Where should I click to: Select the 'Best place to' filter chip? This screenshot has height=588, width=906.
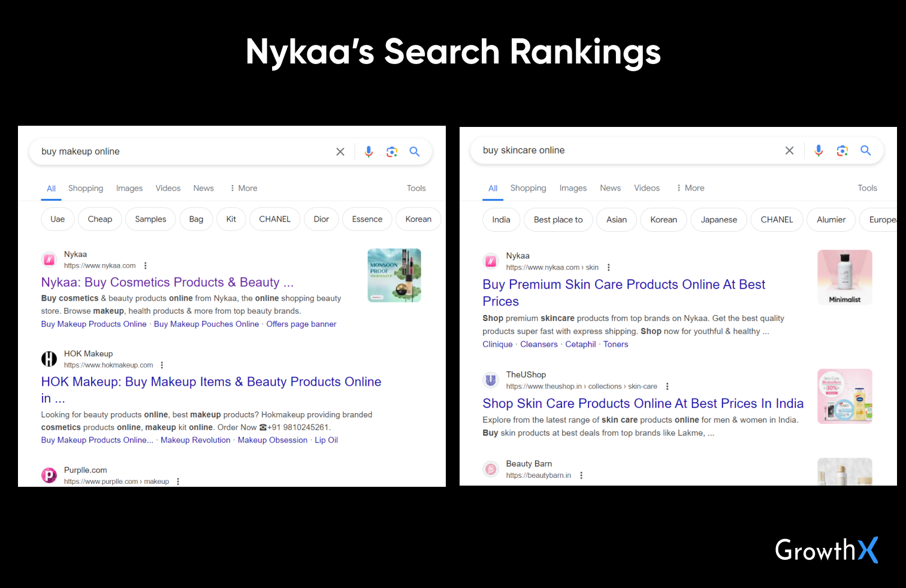coord(558,220)
